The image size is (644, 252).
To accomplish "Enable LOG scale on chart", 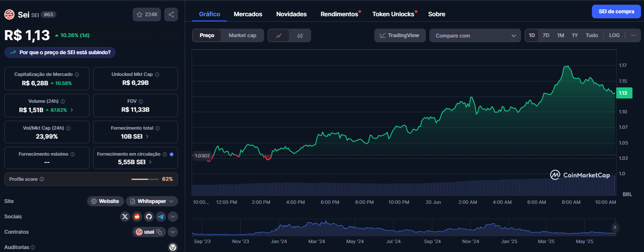I will point(615,35).
